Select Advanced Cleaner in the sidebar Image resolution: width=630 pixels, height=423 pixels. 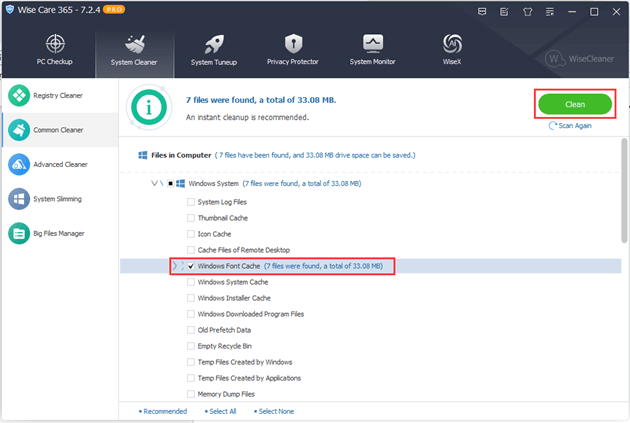pyautogui.click(x=60, y=164)
